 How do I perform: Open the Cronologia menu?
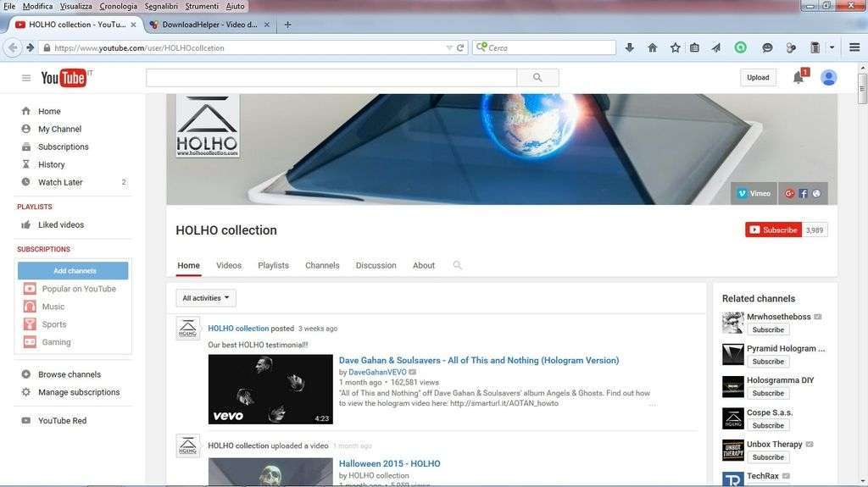(x=118, y=6)
